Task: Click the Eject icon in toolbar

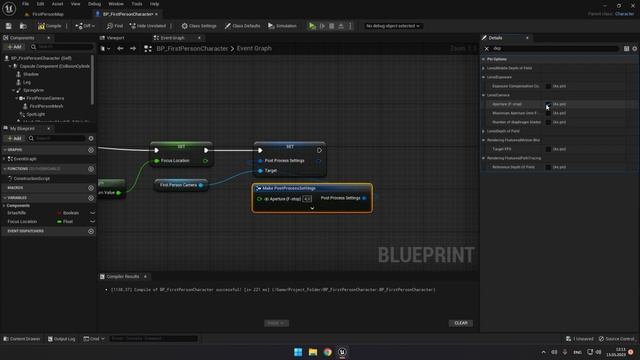Action: 341,26
